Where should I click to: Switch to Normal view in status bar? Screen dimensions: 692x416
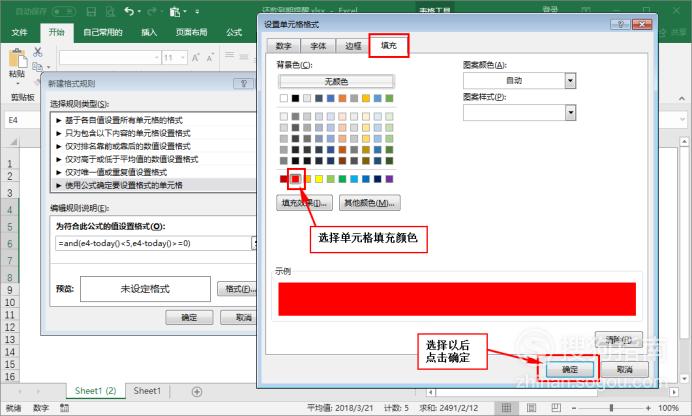(506, 408)
